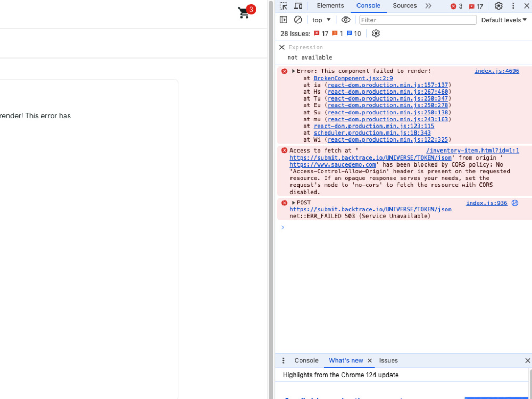The image size is (532, 399).
Task: Expand the POST request error entry
Action: 294,203
